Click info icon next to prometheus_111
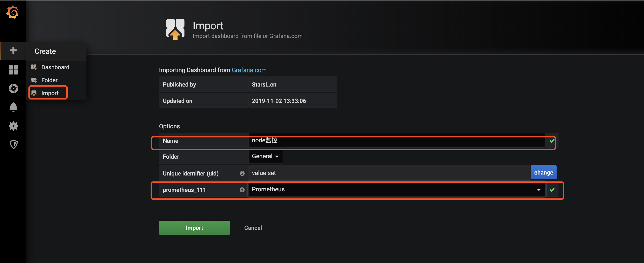The height and width of the screenshot is (263, 644). (x=242, y=190)
